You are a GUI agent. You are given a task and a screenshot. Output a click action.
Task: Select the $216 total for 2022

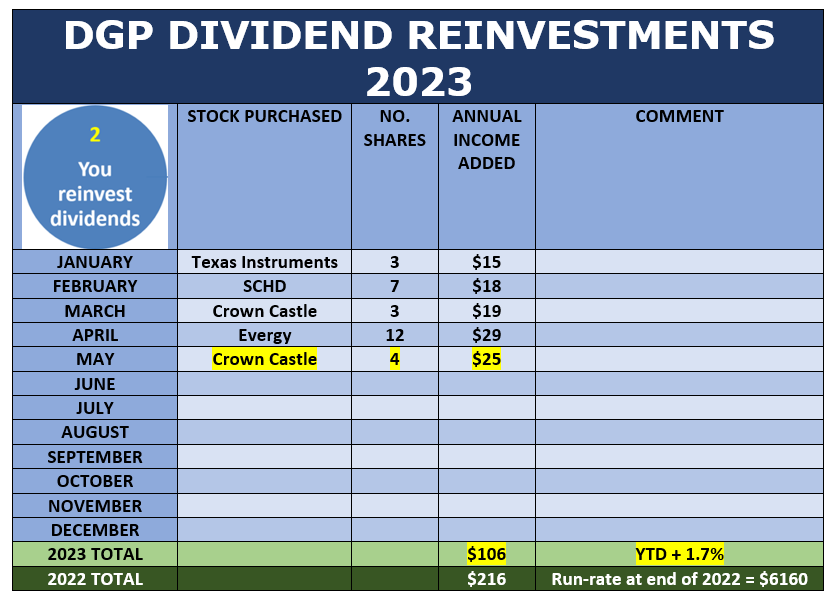(x=486, y=579)
